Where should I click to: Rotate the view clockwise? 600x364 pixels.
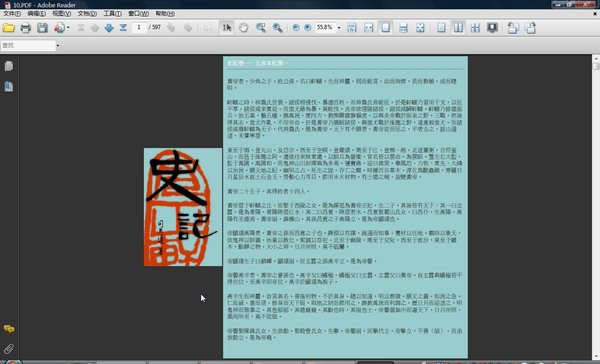(530, 28)
